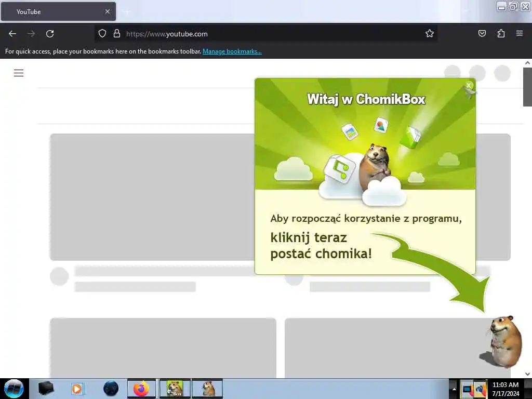The image size is (532, 399).
Task: View site security padlock info
Action: click(117, 33)
